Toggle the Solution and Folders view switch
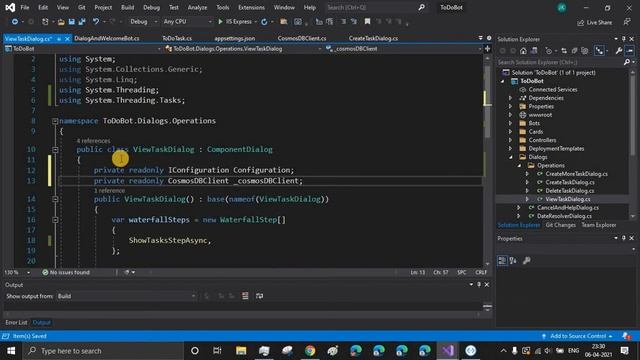The image size is (640, 360). [534, 51]
